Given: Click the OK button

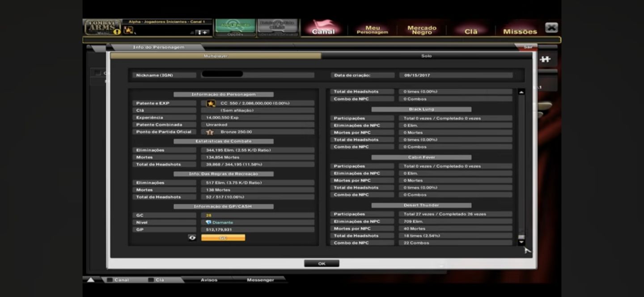Looking at the screenshot, I should [x=322, y=263].
